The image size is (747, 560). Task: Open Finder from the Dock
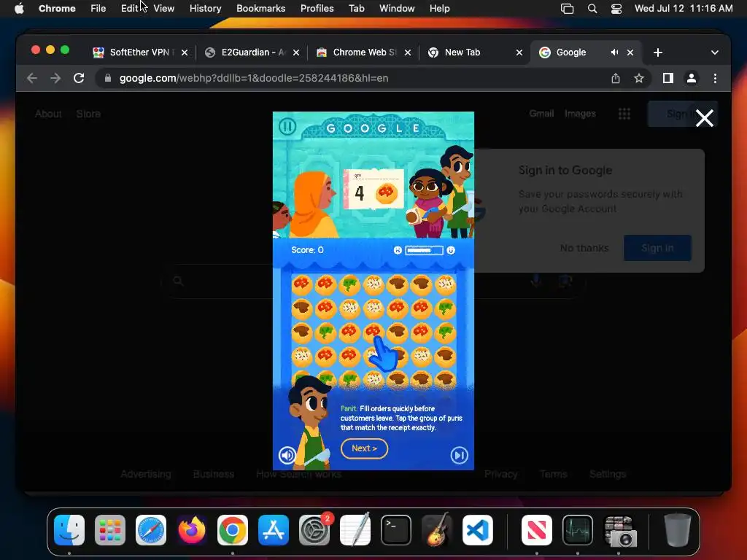tap(69, 530)
